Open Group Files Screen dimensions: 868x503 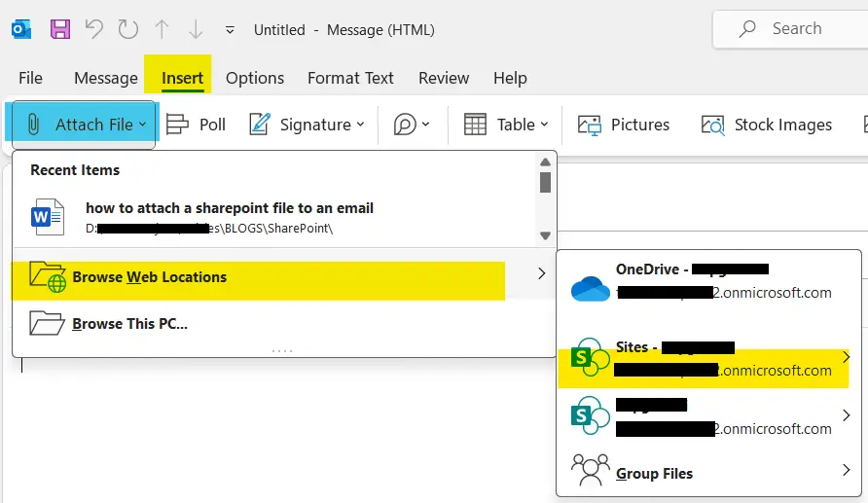coord(708,472)
